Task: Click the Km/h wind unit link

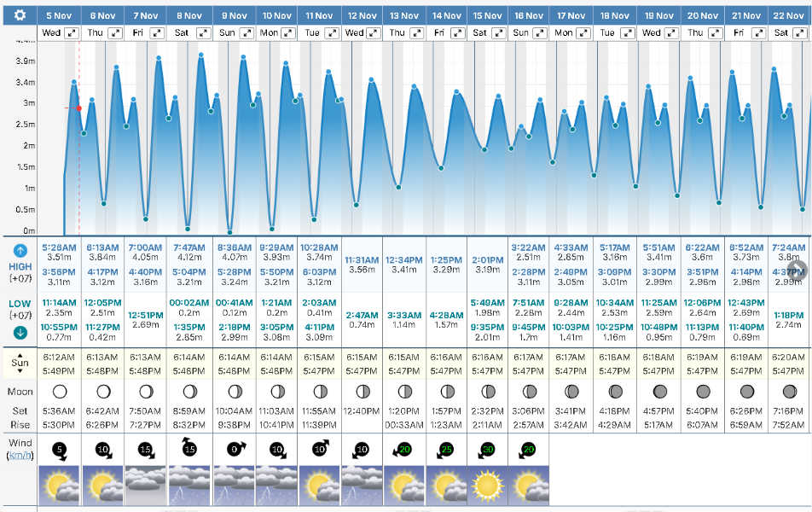Action: point(20,456)
